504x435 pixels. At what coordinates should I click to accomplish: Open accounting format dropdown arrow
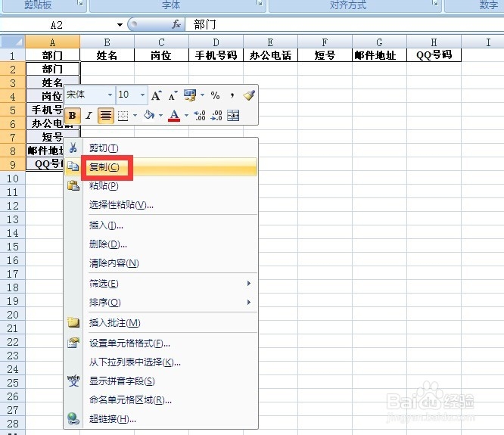(x=203, y=95)
